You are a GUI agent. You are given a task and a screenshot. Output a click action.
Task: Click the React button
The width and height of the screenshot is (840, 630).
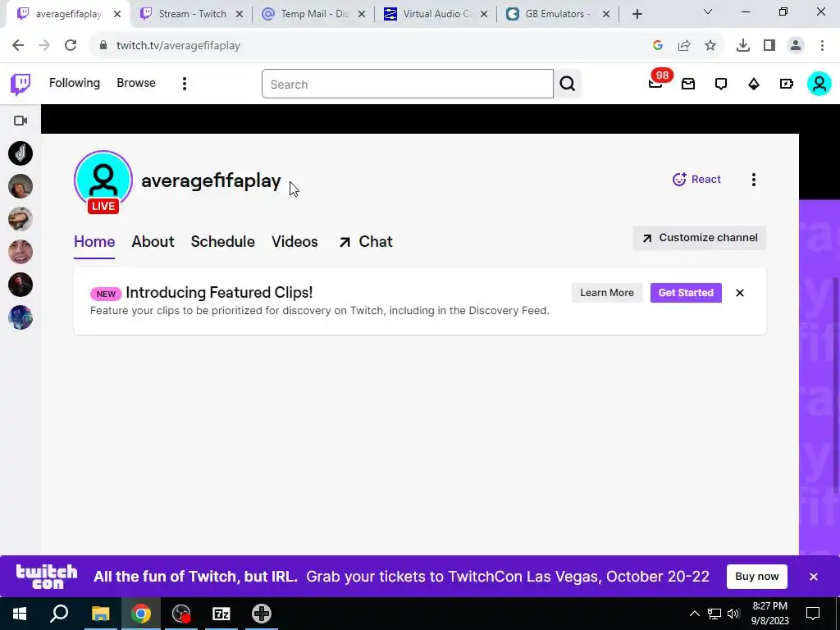(x=696, y=180)
